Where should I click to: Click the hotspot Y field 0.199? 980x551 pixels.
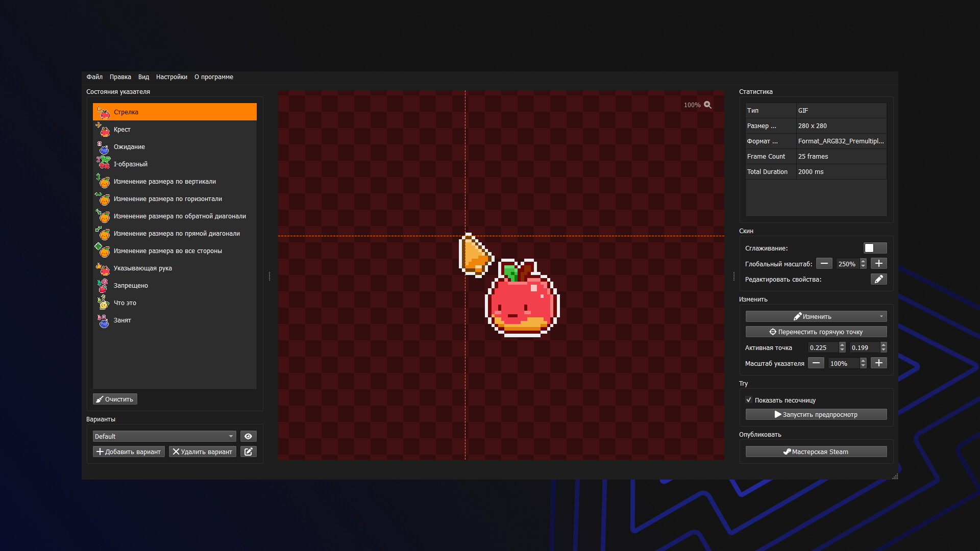(x=865, y=347)
